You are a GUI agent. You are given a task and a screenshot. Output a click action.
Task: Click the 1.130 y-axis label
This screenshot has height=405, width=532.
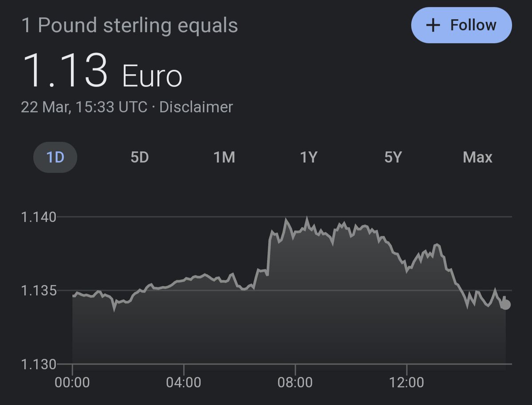(39, 365)
